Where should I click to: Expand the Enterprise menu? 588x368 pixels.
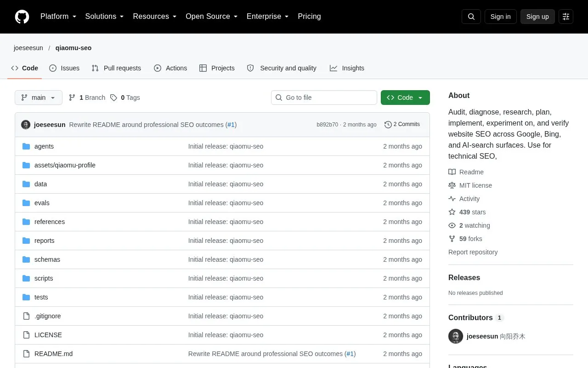point(268,17)
